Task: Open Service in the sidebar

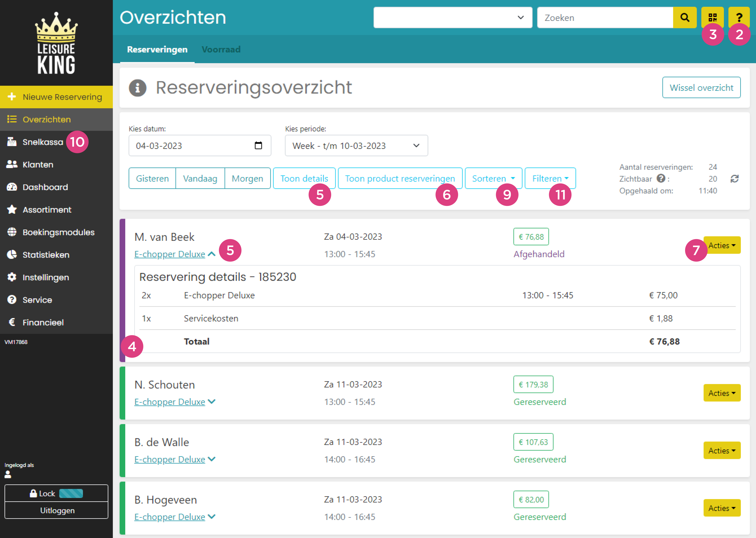Action: [x=56, y=300]
